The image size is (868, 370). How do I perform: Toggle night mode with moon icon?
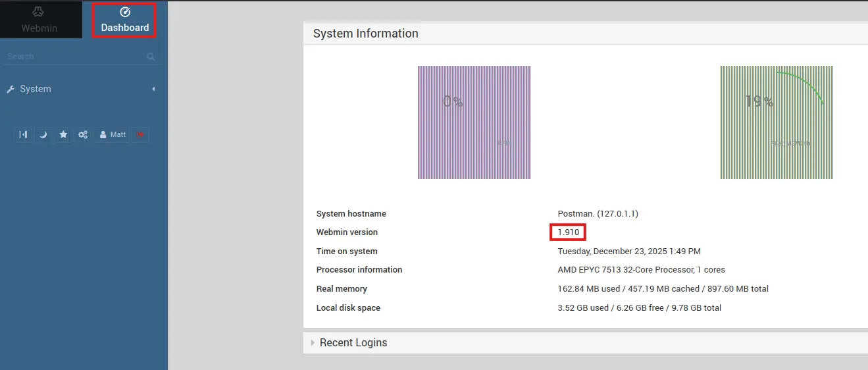coord(43,134)
